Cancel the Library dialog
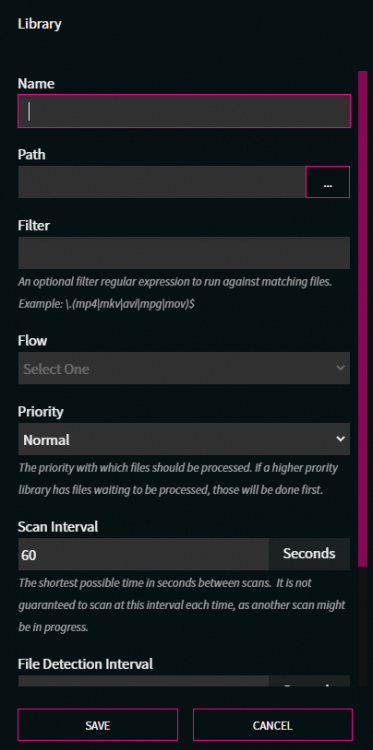This screenshot has height=750, width=373. (273, 725)
